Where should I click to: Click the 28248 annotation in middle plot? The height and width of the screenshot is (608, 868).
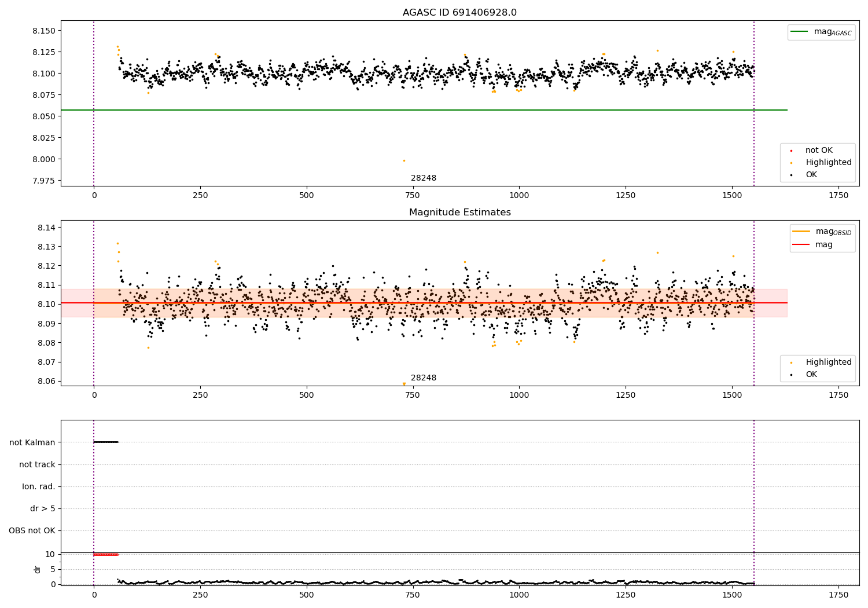pyautogui.click(x=424, y=378)
